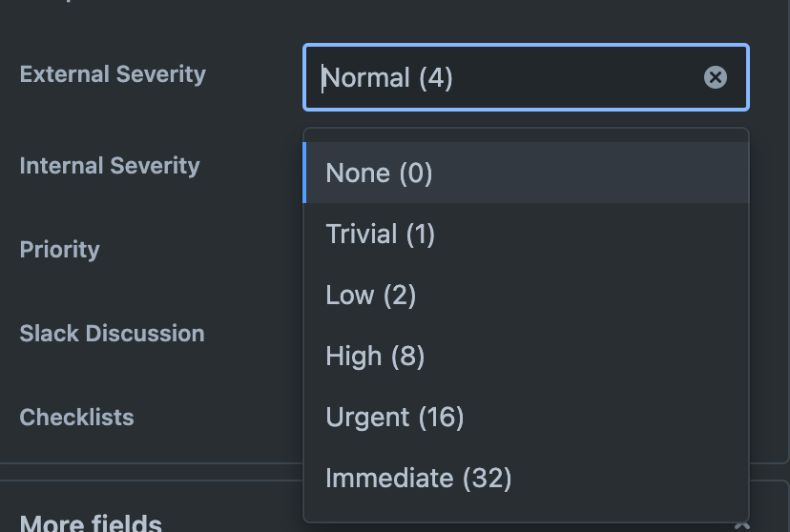Image resolution: width=790 pixels, height=532 pixels.
Task: Set severity to Urgent (16)
Action: [395, 418]
